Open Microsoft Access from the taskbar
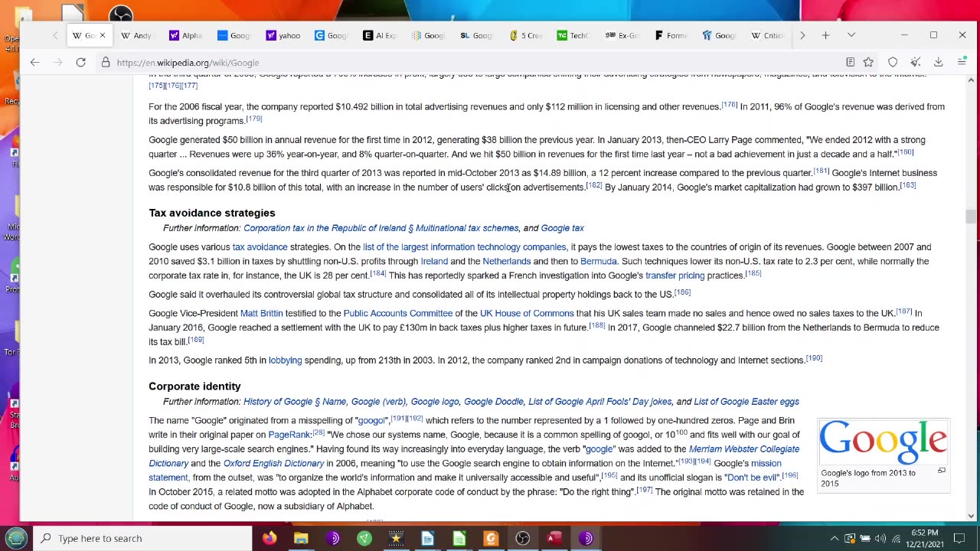Image resolution: width=980 pixels, height=551 pixels. coord(554,538)
